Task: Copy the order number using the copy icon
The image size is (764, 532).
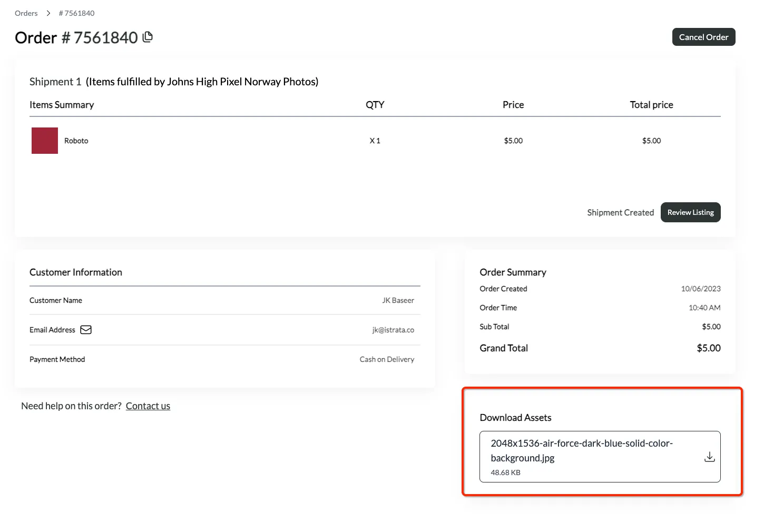Action: pyautogui.click(x=148, y=37)
